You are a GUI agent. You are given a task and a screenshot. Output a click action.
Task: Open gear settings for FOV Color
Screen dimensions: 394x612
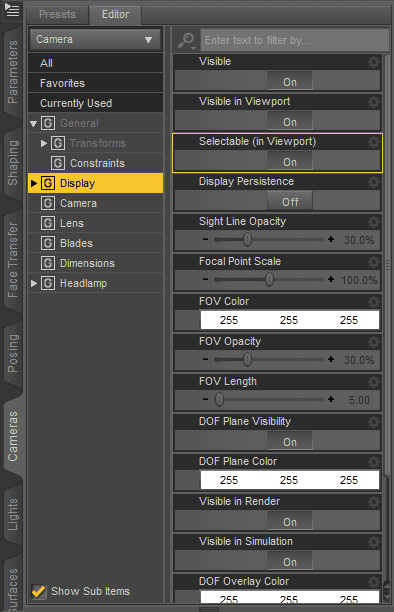pyautogui.click(x=374, y=302)
